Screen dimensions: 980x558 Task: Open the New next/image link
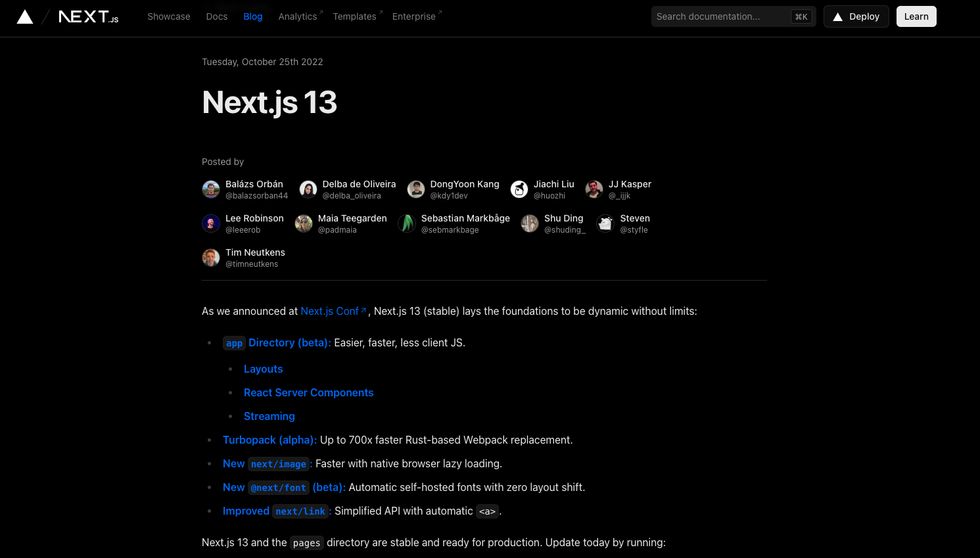point(266,464)
